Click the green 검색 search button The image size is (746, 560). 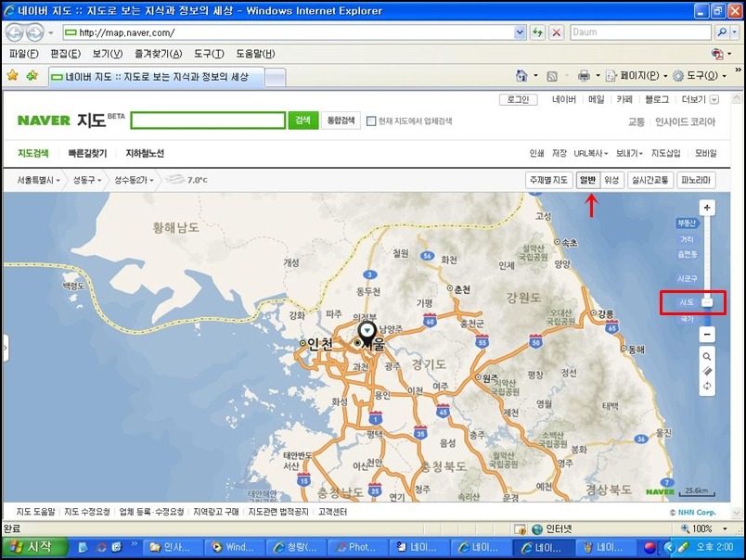point(303,121)
